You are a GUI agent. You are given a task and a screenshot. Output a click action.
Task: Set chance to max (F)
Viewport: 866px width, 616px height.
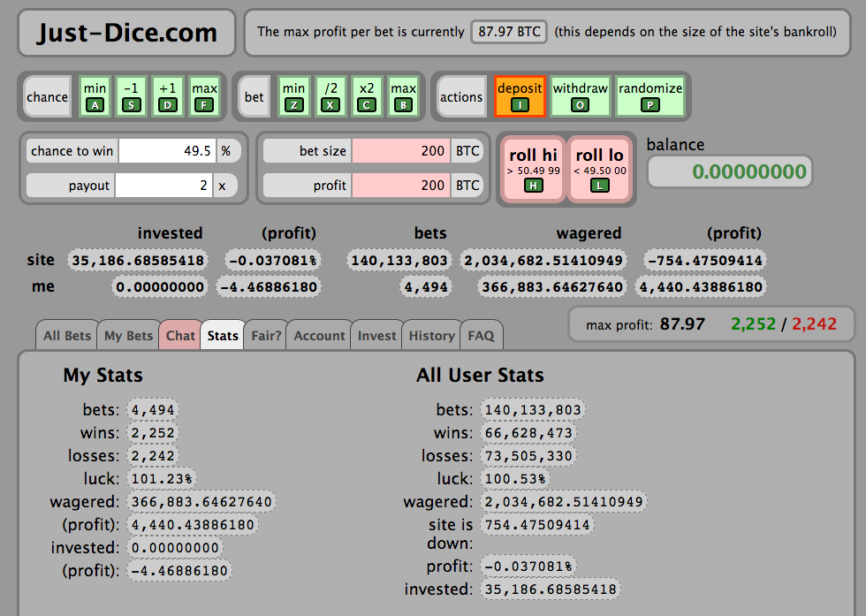click(204, 96)
